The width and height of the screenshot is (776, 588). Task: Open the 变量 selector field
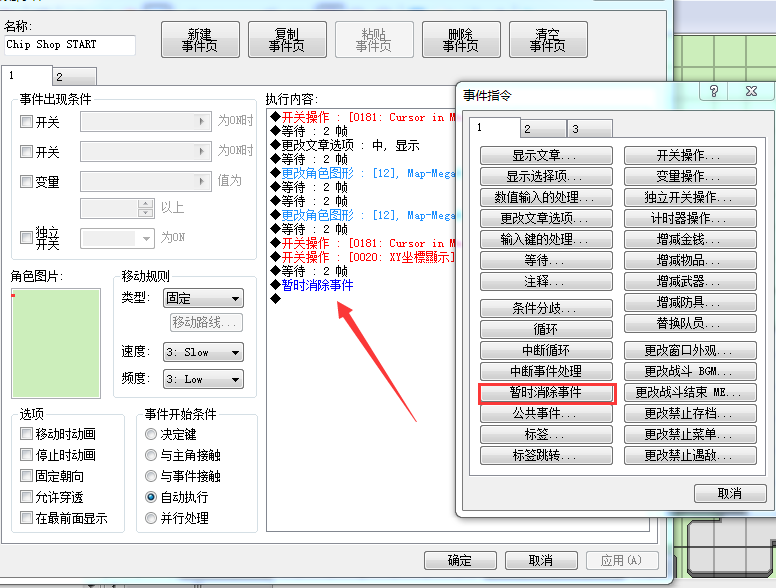pos(146,182)
